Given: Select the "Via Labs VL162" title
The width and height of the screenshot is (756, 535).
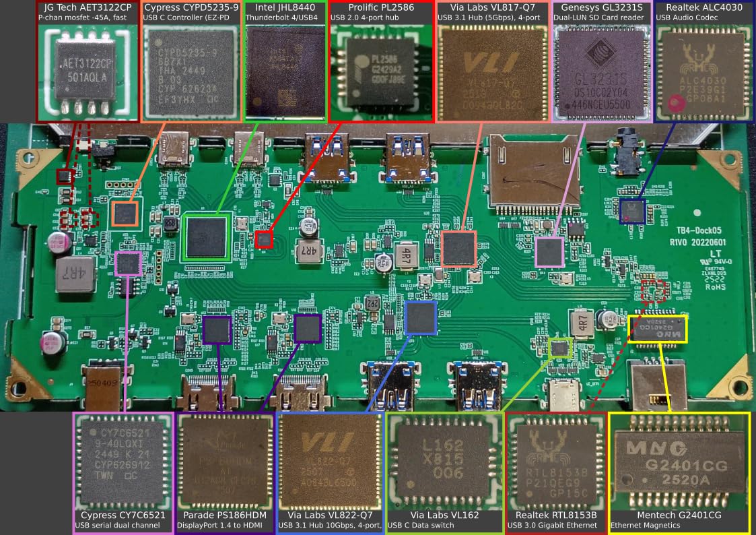Looking at the screenshot, I should pyautogui.click(x=444, y=515).
